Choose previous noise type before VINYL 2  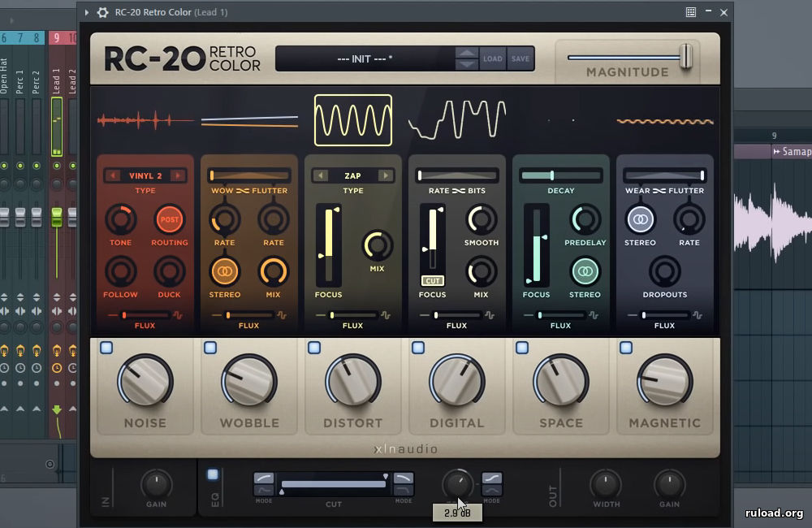112,175
